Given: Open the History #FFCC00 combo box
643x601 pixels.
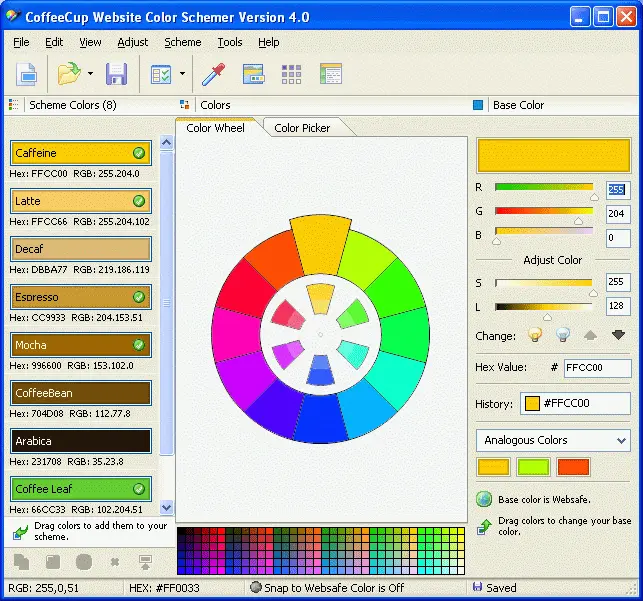Looking at the screenshot, I should pyautogui.click(x=575, y=403).
